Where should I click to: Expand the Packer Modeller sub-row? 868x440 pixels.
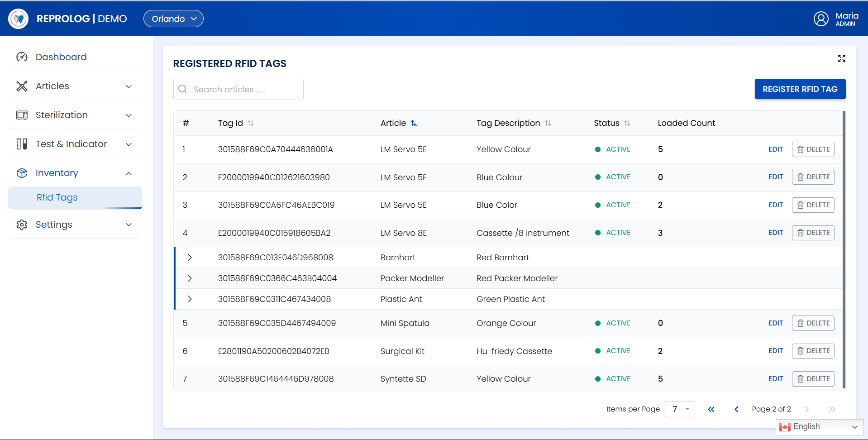[190, 278]
